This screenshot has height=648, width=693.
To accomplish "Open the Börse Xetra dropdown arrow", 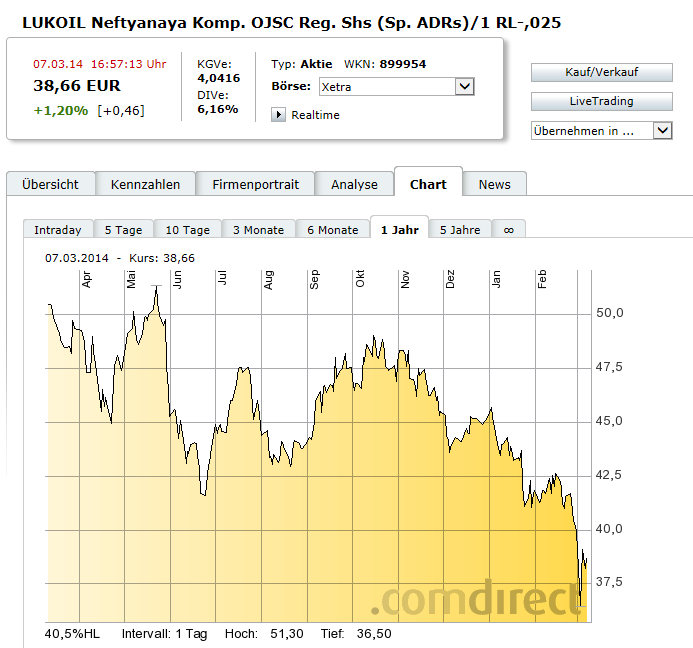I will coord(465,87).
